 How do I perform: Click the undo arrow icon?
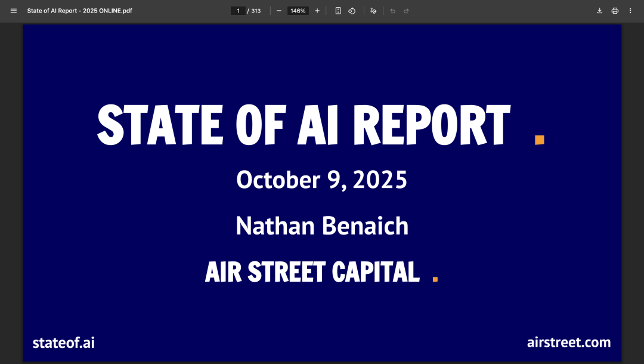click(392, 11)
